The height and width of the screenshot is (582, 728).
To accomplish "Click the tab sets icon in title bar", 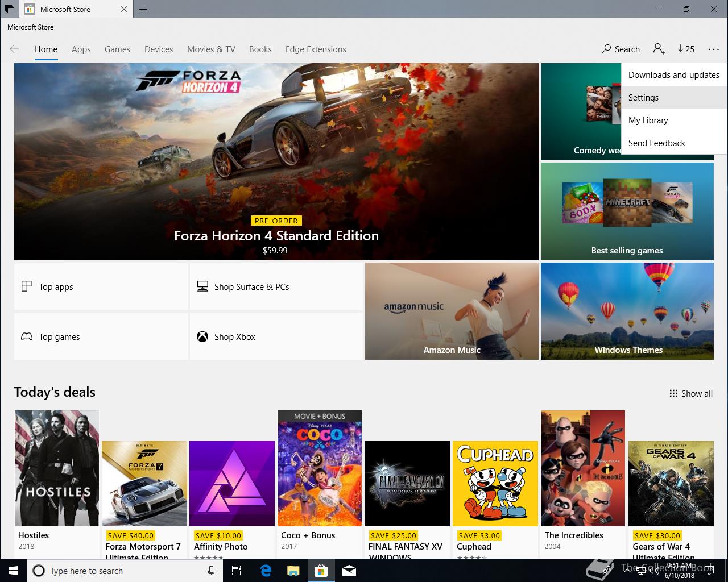I will (x=10, y=9).
